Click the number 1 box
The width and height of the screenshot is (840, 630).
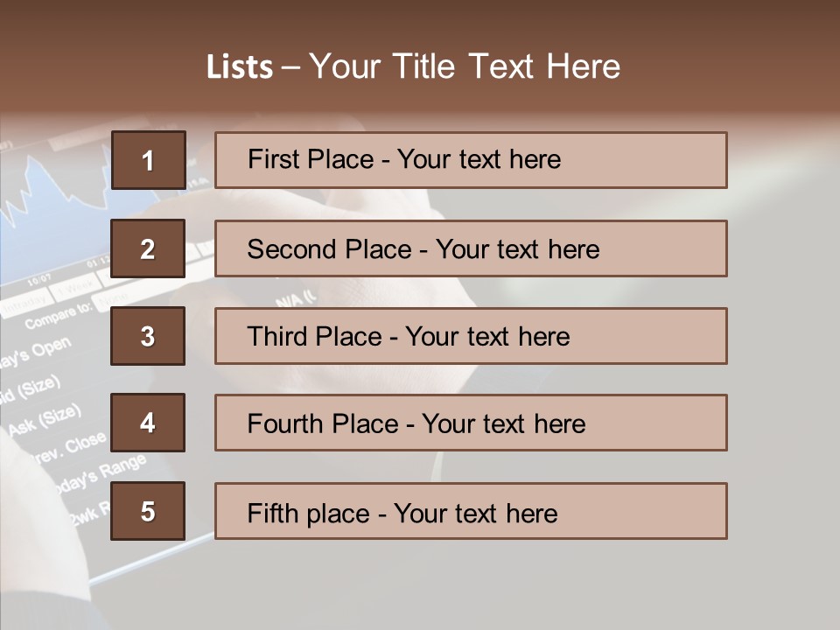point(148,160)
